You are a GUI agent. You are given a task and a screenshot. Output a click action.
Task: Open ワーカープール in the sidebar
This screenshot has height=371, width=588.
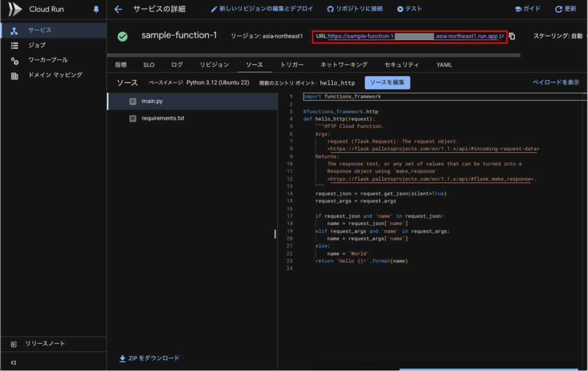pyautogui.click(x=53, y=60)
